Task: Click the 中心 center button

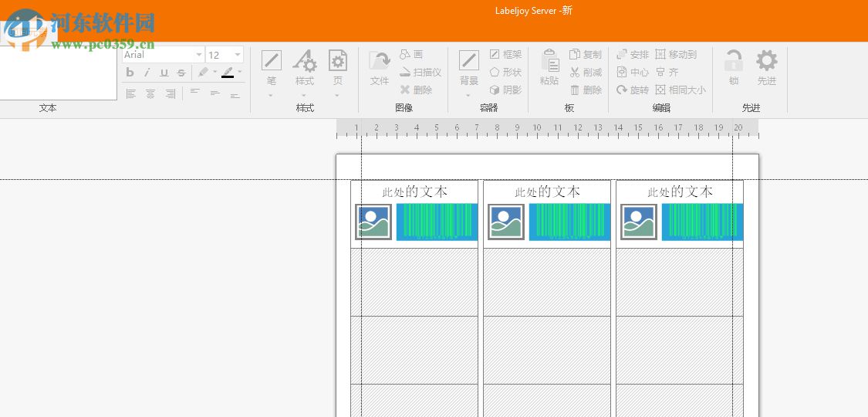Action: pyautogui.click(x=633, y=72)
